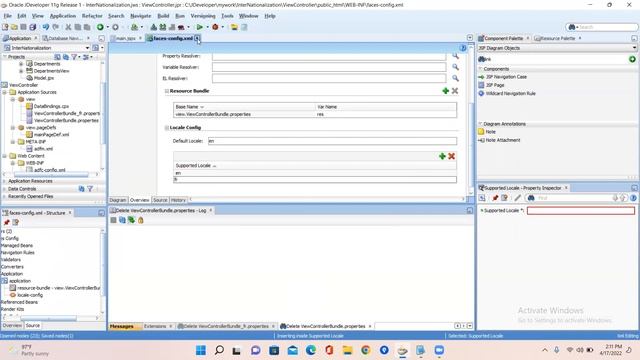
Task: Switch to the History editor tab
Action: (x=178, y=200)
